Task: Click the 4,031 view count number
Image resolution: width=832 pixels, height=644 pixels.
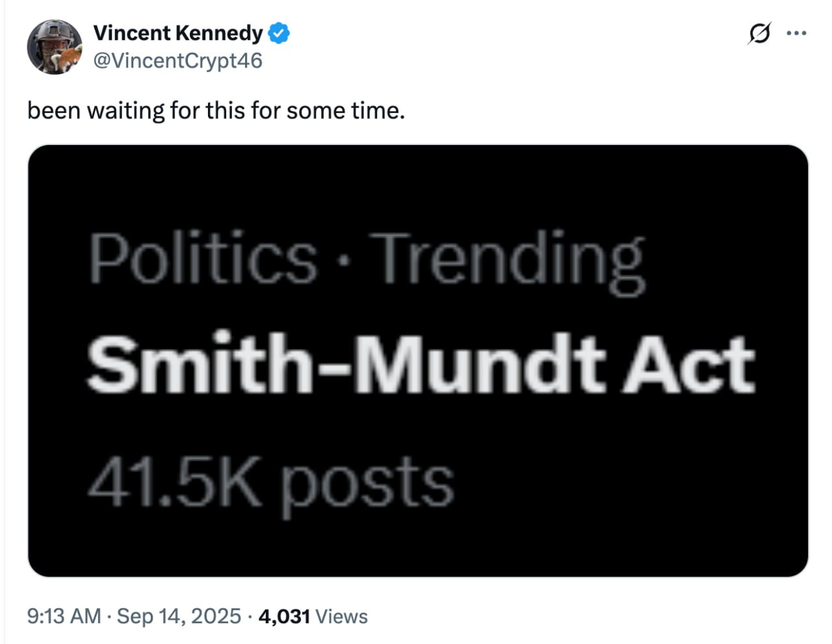Action: (x=284, y=616)
